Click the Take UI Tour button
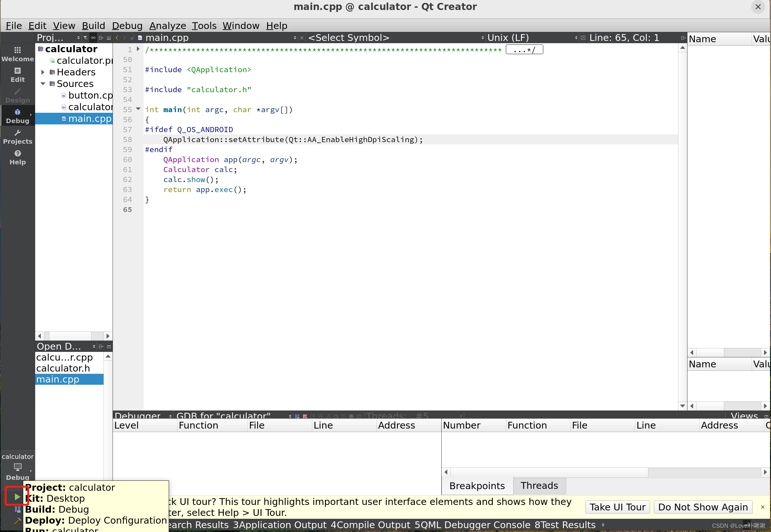Image resolution: width=771 pixels, height=532 pixels. (x=617, y=507)
